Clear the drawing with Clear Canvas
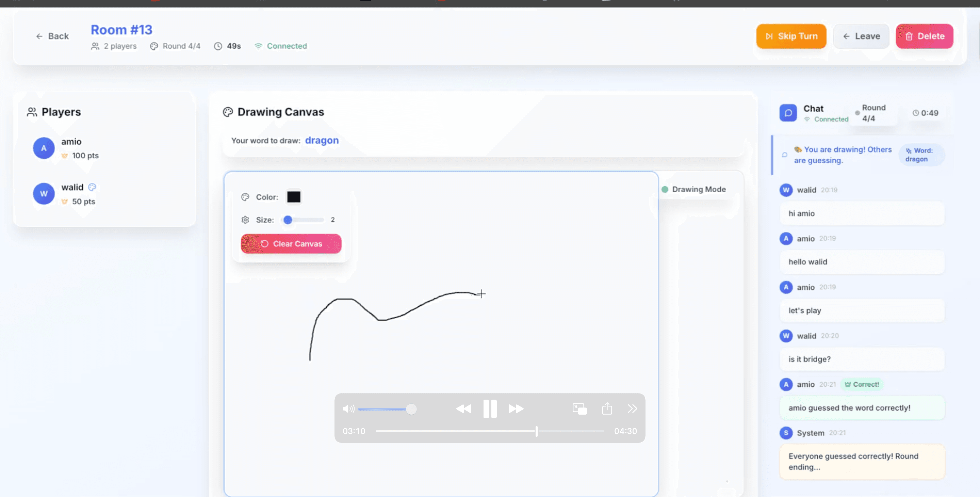The image size is (980, 497). (x=291, y=243)
